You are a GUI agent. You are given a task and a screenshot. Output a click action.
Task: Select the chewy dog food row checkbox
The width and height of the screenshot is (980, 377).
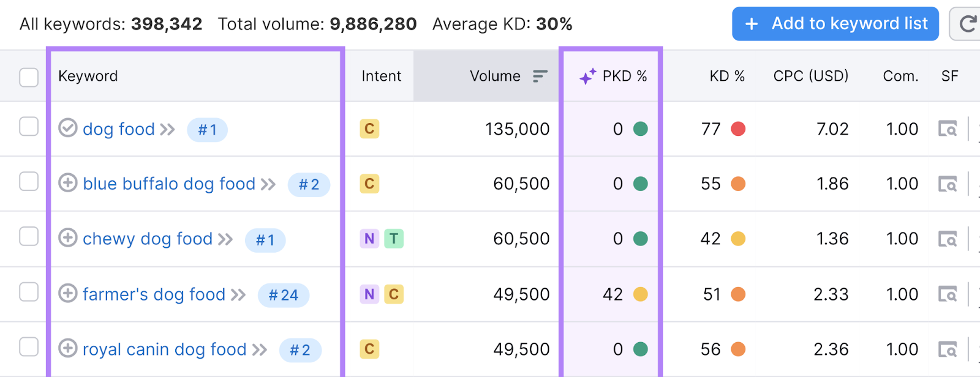[x=29, y=237]
